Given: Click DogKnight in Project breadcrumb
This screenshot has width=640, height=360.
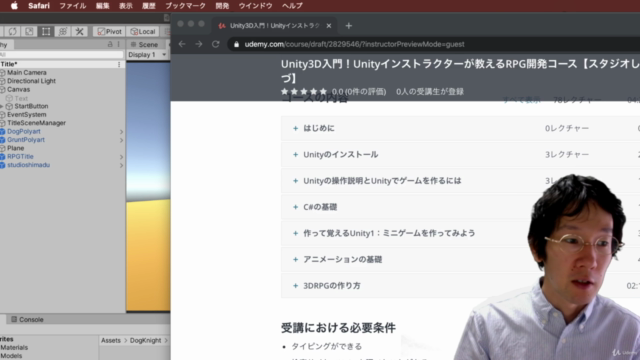Looking at the screenshot, I should (145, 340).
